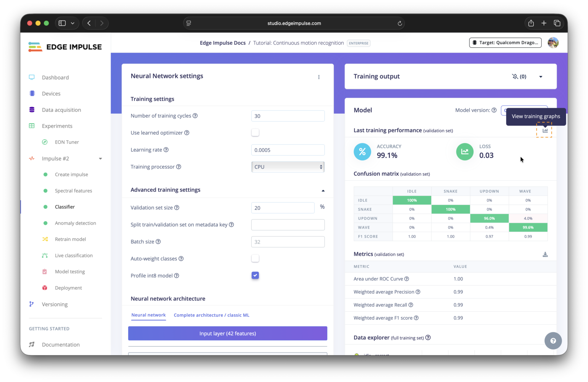588x382 pixels.
Task: Click help icon beside Data explorer
Action: (x=428, y=338)
